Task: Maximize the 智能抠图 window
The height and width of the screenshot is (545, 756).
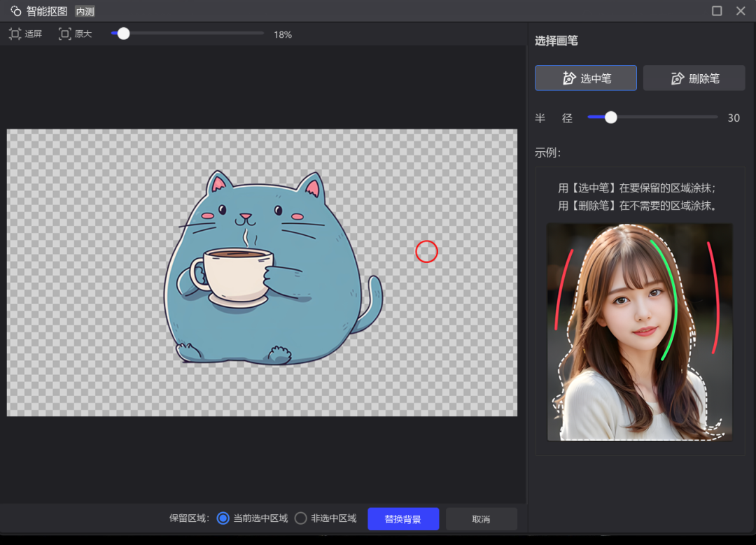Action: (717, 11)
